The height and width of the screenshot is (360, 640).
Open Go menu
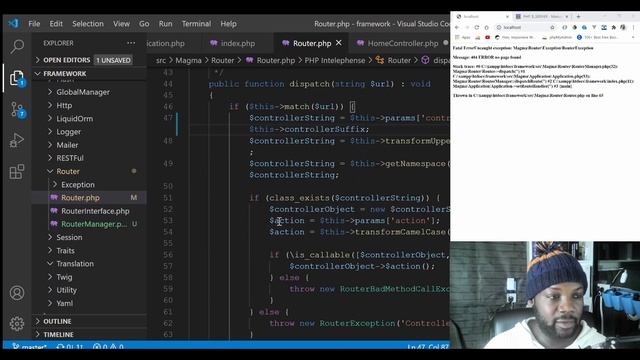pyautogui.click(x=144, y=24)
